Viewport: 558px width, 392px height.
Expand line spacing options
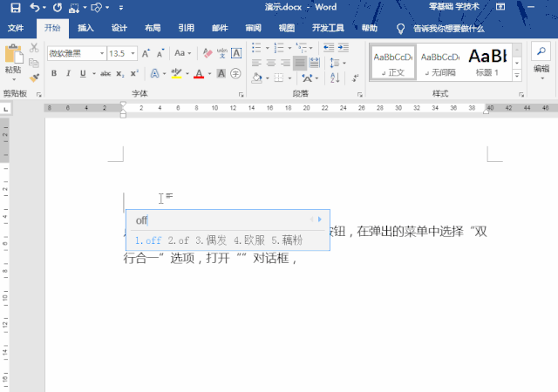pyautogui.click(x=344, y=63)
